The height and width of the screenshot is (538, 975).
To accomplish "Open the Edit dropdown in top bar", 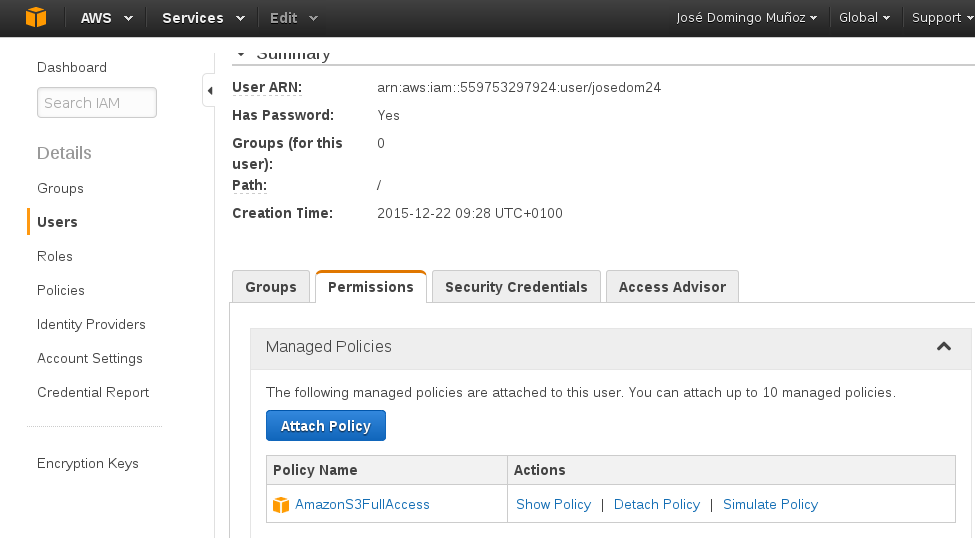I will [294, 18].
